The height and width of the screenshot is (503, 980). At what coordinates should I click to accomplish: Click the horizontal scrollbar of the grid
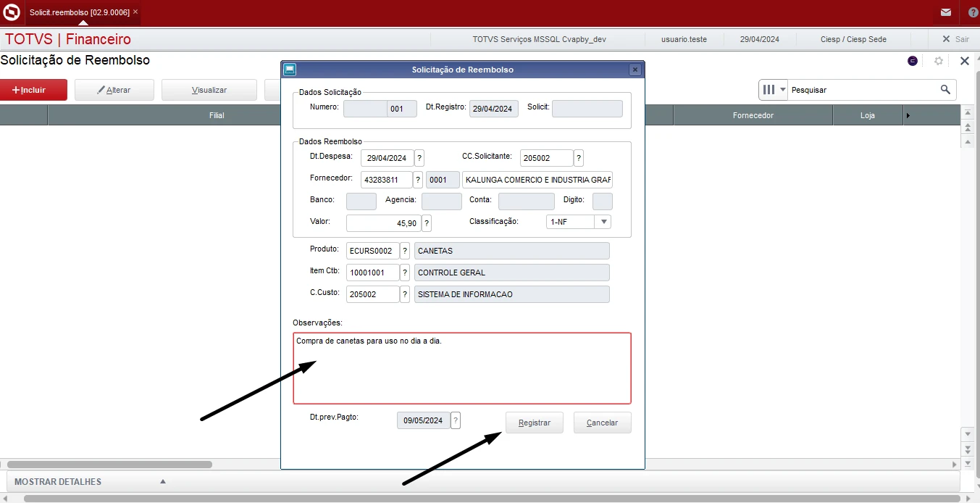(109, 464)
